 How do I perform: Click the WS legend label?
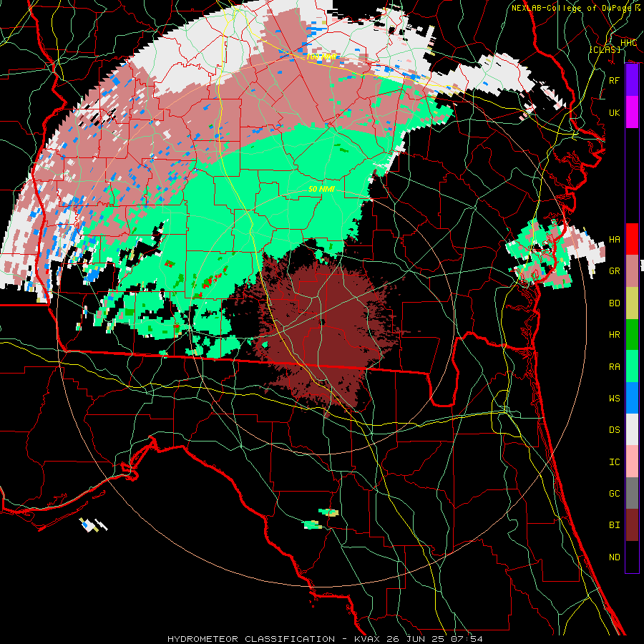pos(615,399)
